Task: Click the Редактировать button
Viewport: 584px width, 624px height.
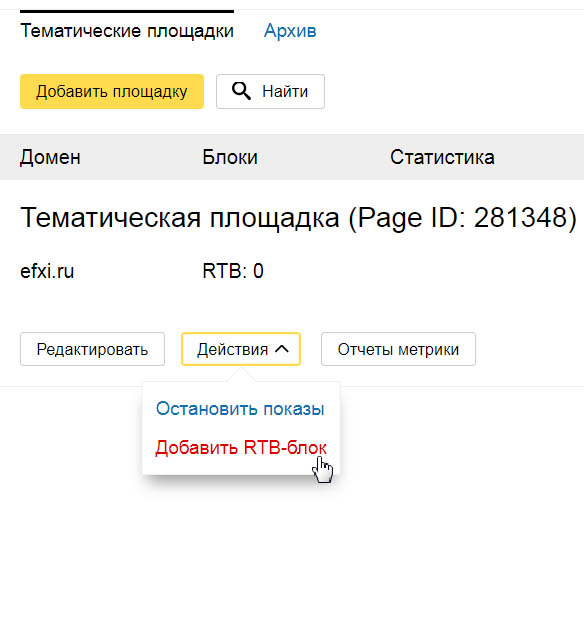Action: coord(92,349)
